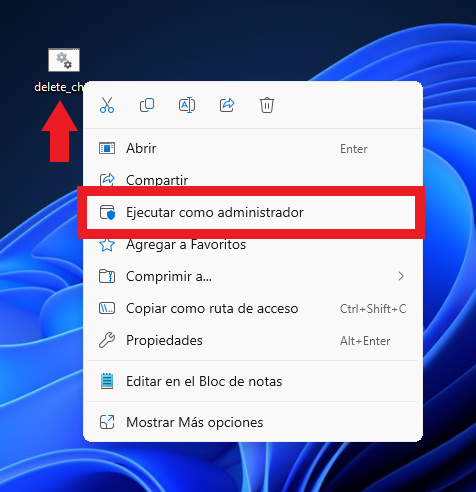This screenshot has height=492, width=476.
Task: Select Editar en el Bloc de notas
Action: tap(253, 381)
